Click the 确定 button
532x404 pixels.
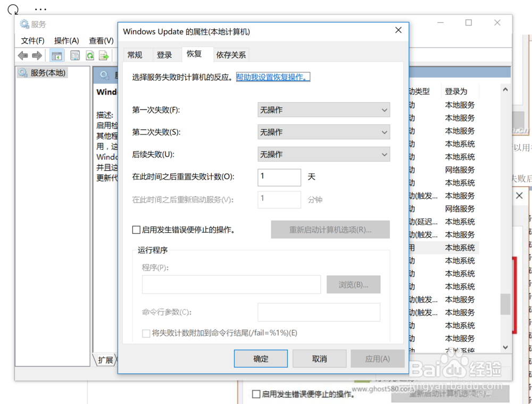pos(261,359)
